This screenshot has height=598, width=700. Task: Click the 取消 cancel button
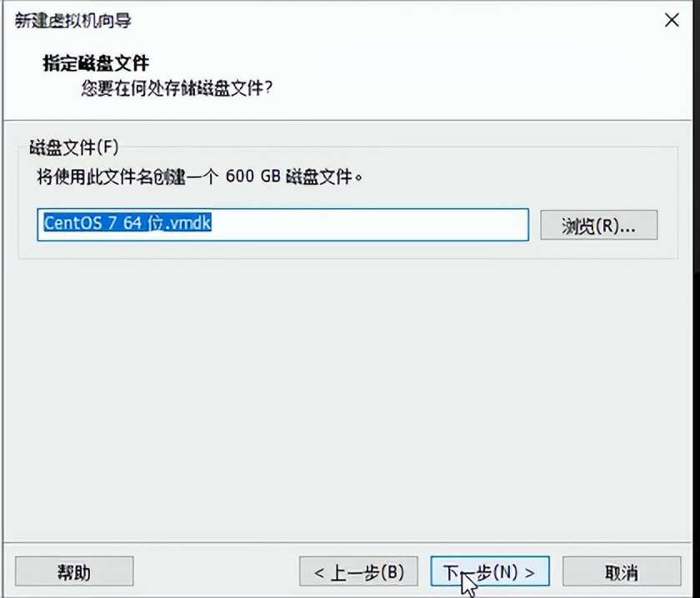[621, 572]
